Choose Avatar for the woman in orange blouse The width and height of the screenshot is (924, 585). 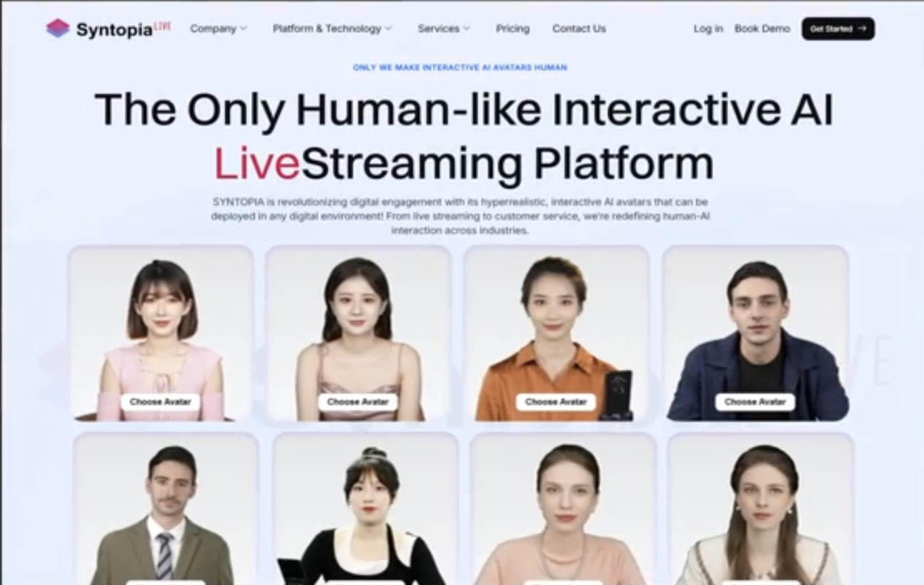click(556, 402)
